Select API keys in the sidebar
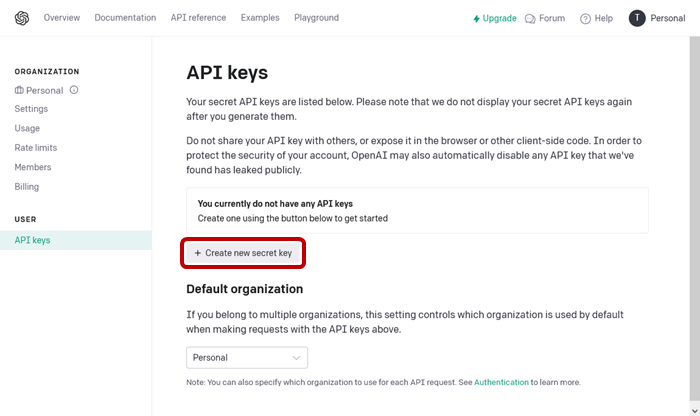Screen dimensions: 700x416 pyautogui.click(x=32, y=240)
